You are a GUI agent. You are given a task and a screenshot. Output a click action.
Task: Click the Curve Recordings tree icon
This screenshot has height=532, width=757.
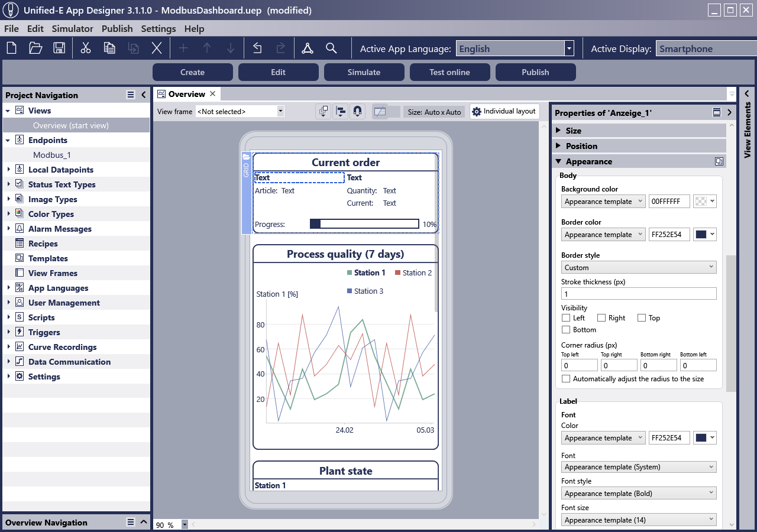tap(20, 347)
